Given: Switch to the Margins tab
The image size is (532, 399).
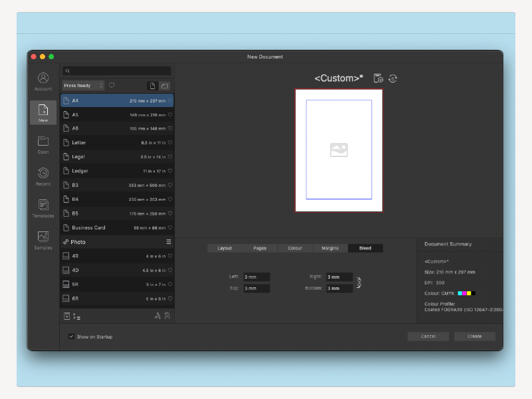Looking at the screenshot, I should click(x=329, y=247).
